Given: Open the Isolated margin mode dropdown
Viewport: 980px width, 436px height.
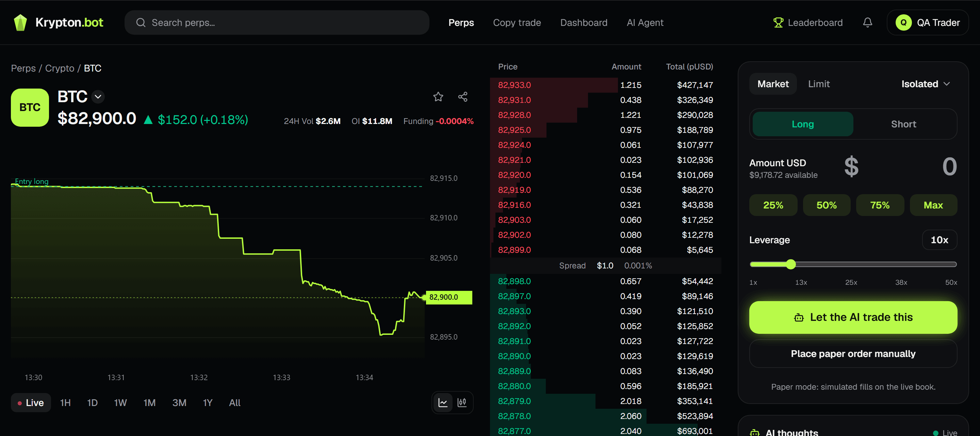Looking at the screenshot, I should click(x=926, y=84).
